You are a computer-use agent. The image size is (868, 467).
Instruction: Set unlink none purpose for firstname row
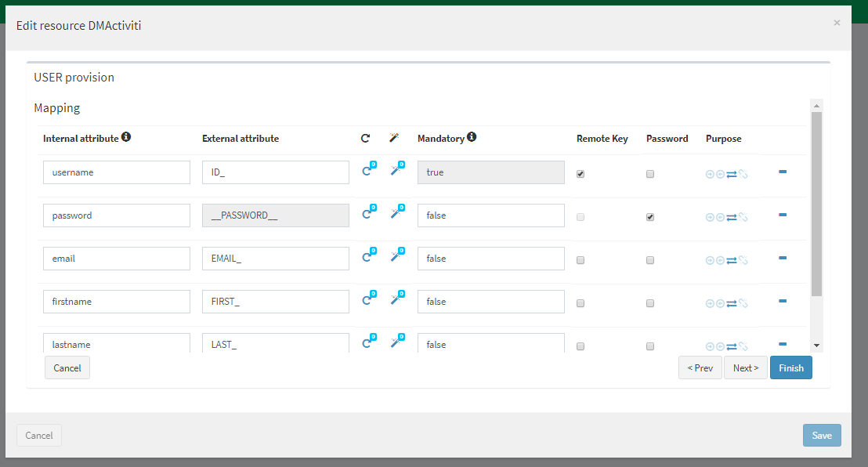click(x=743, y=303)
